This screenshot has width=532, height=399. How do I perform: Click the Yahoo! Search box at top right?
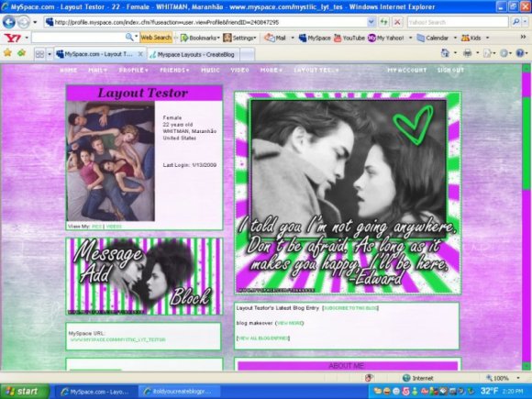[x=458, y=22]
